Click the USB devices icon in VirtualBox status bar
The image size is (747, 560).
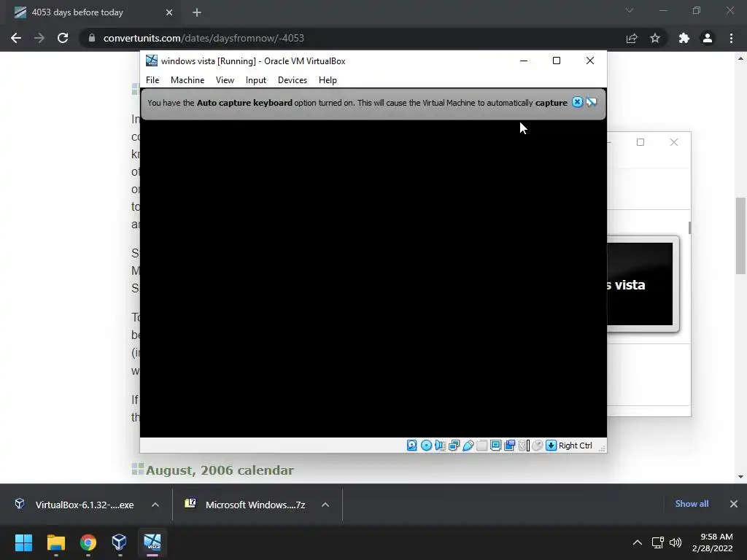468,446
